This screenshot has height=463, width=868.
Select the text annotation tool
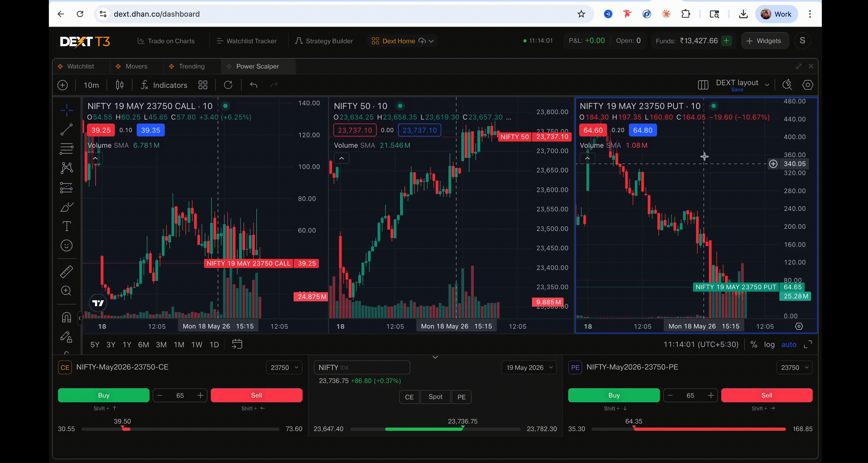pos(66,226)
